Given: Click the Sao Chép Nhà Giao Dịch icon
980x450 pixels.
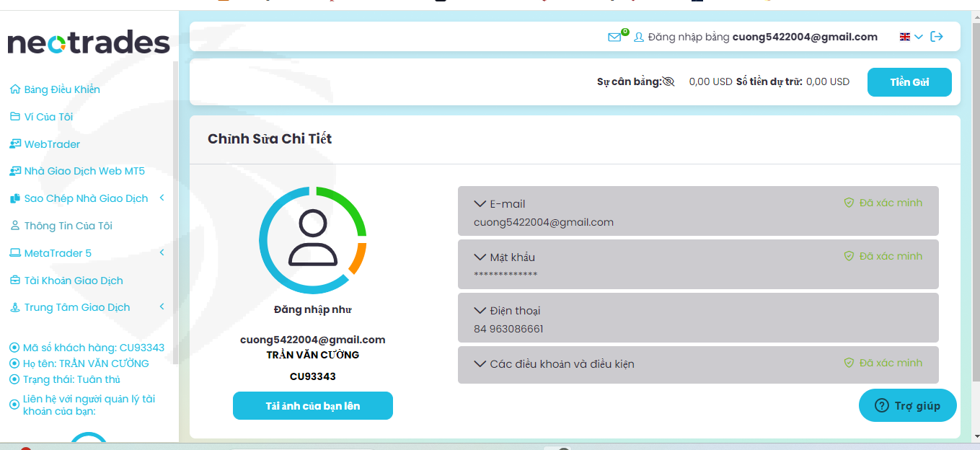Looking at the screenshot, I should (x=15, y=198).
